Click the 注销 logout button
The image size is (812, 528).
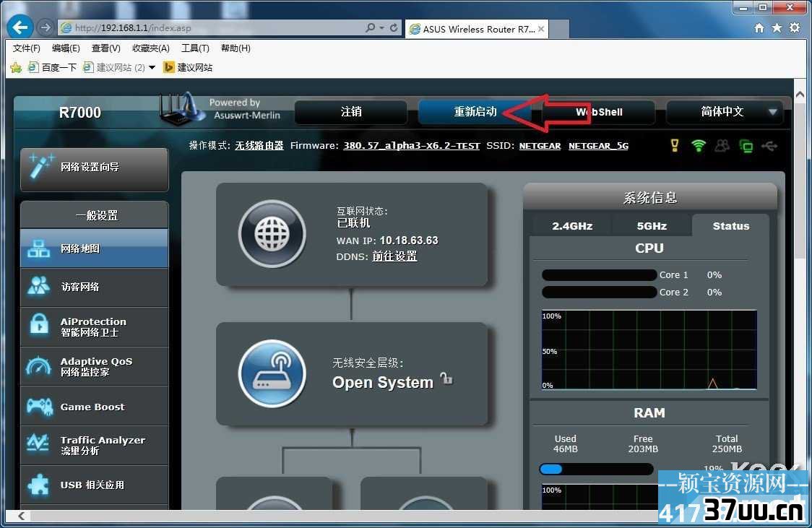pyautogui.click(x=351, y=112)
